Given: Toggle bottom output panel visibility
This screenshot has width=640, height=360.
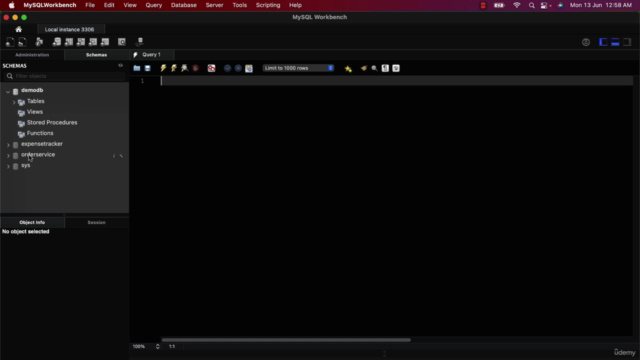Looking at the screenshot, I should click(x=615, y=42).
